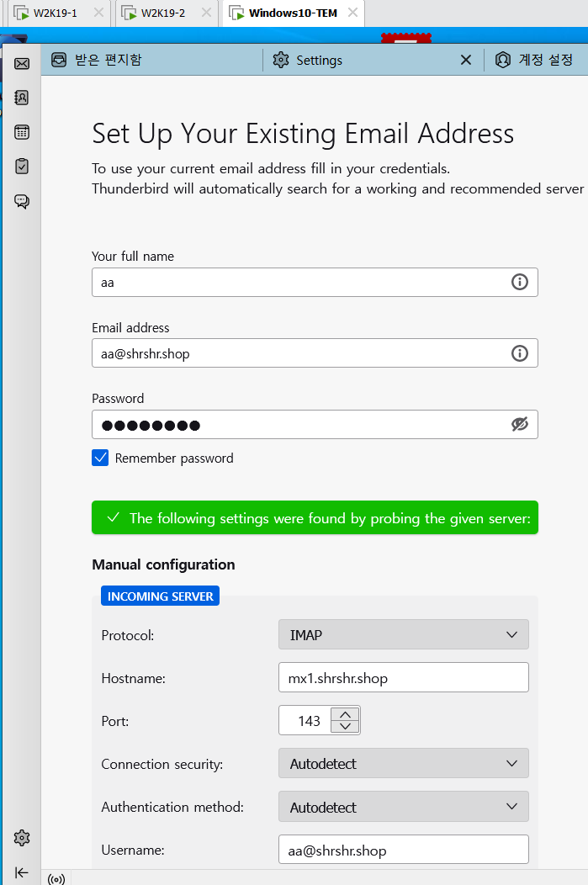Click the INCOMING SERVER label

[x=161, y=596]
